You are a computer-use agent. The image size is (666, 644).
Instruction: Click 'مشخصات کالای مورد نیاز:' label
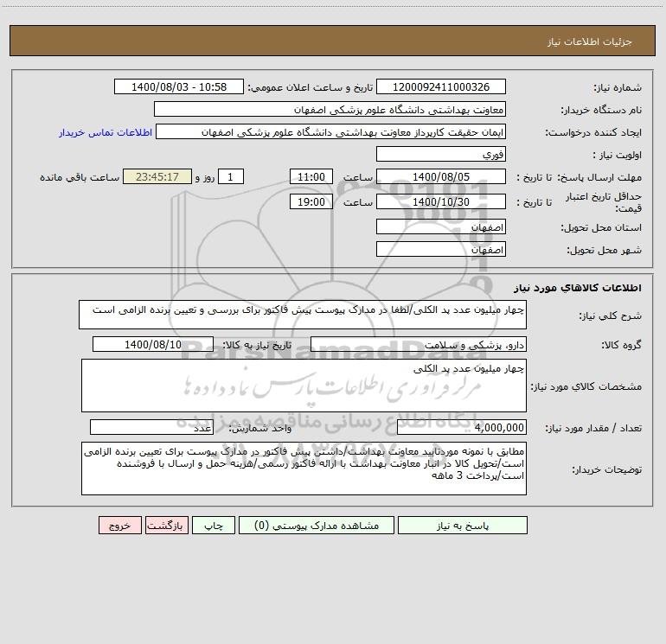click(x=586, y=386)
